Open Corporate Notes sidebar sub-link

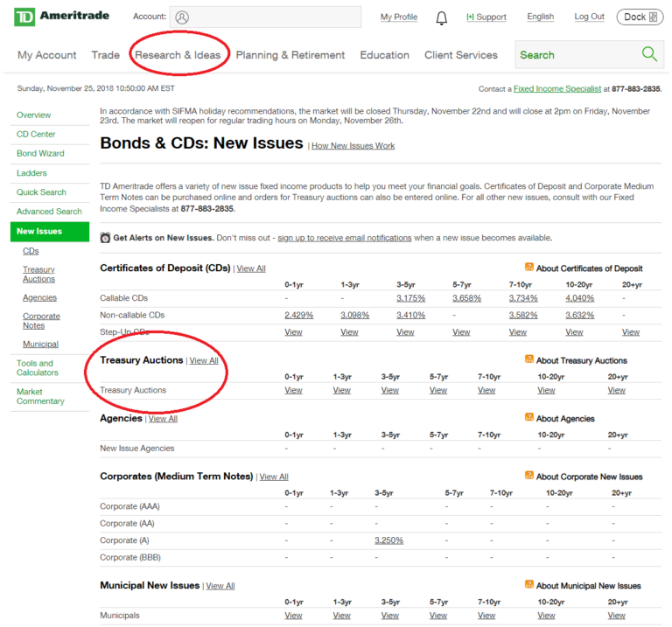(x=41, y=321)
